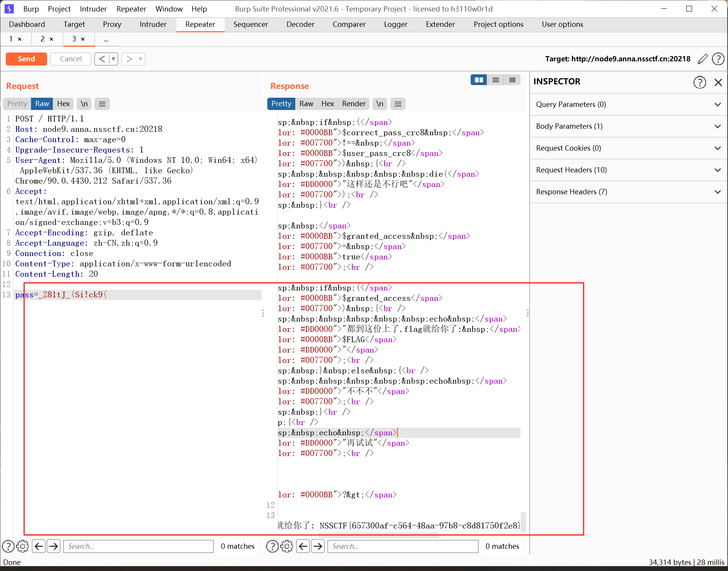Viewport: 728px width, 571px height.
Task: Close the Inspector panel
Action: pyautogui.click(x=718, y=82)
